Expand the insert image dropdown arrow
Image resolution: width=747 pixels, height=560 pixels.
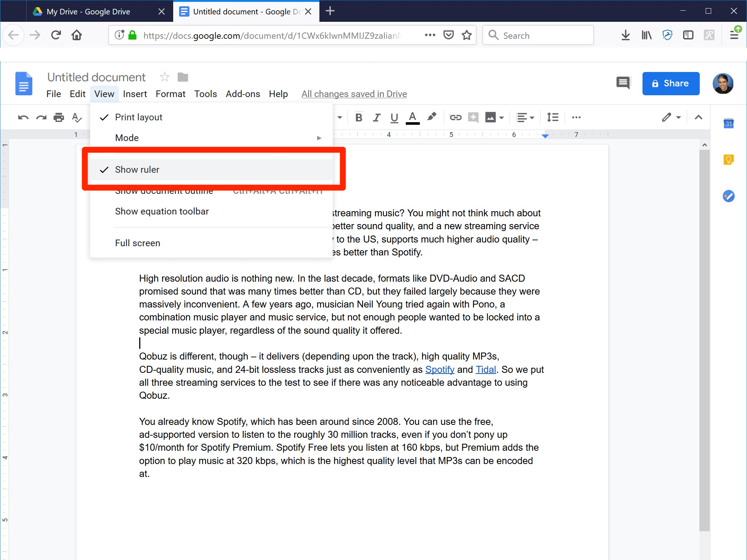tap(501, 118)
